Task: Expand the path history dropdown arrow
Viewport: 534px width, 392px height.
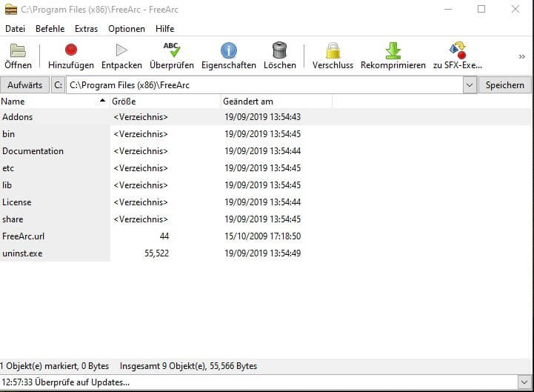Action: click(x=470, y=85)
